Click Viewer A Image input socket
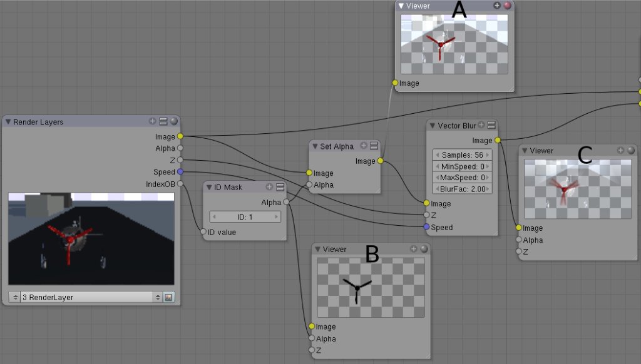This screenshot has width=641, height=364. tap(395, 83)
